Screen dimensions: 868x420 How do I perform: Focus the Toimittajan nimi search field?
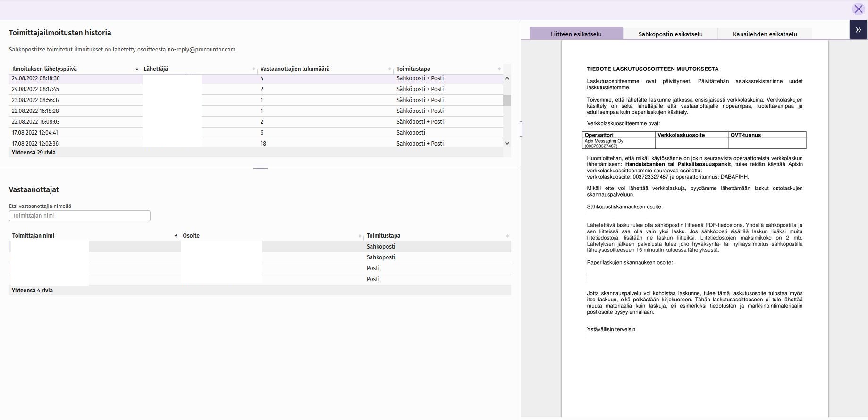coord(80,216)
